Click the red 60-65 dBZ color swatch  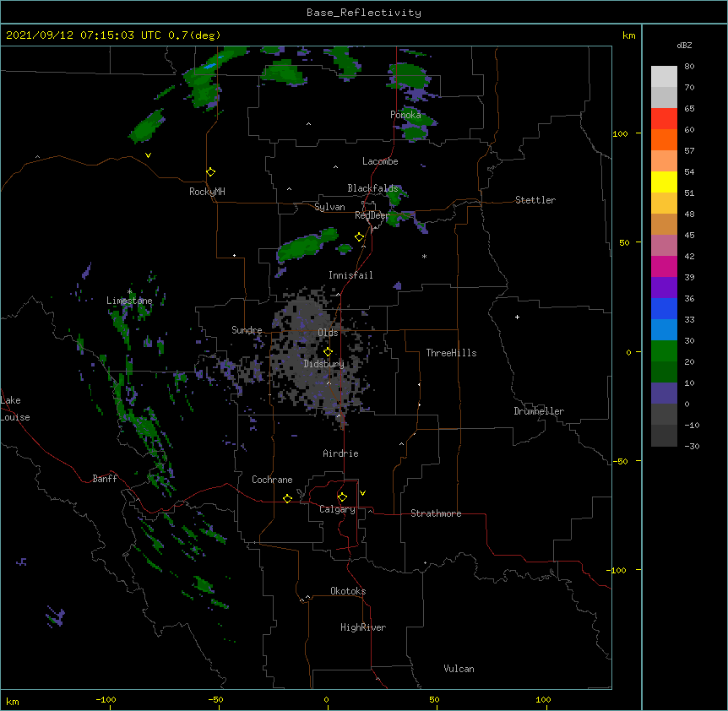(664, 119)
